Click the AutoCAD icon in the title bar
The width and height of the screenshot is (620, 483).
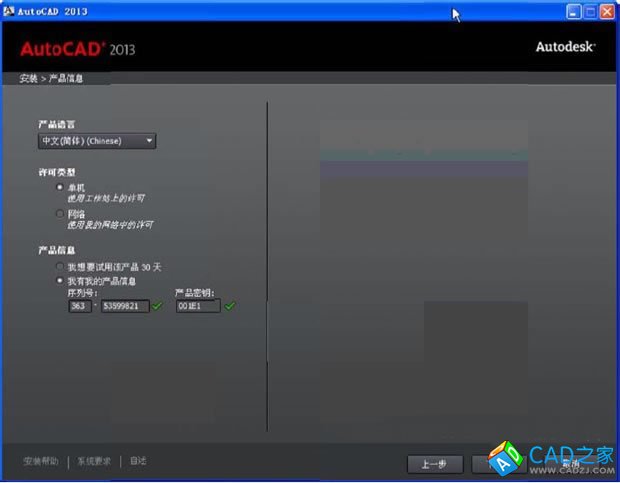point(9,11)
